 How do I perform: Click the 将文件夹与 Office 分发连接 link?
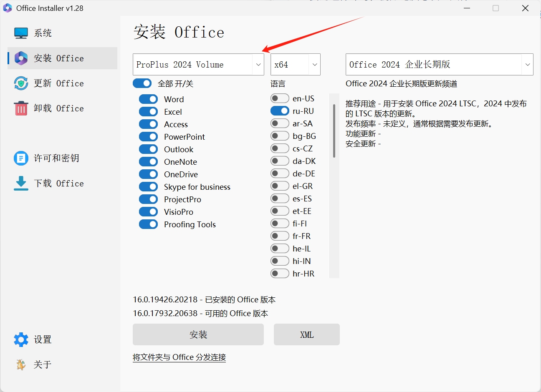(x=179, y=357)
